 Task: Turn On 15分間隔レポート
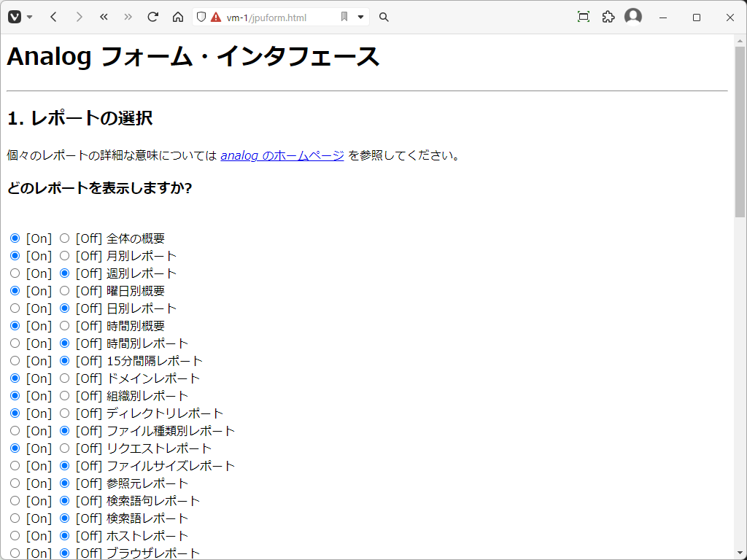pyautogui.click(x=15, y=360)
